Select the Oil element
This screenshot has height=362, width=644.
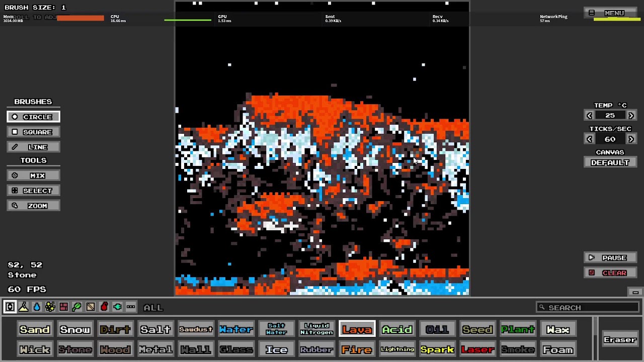point(437,329)
